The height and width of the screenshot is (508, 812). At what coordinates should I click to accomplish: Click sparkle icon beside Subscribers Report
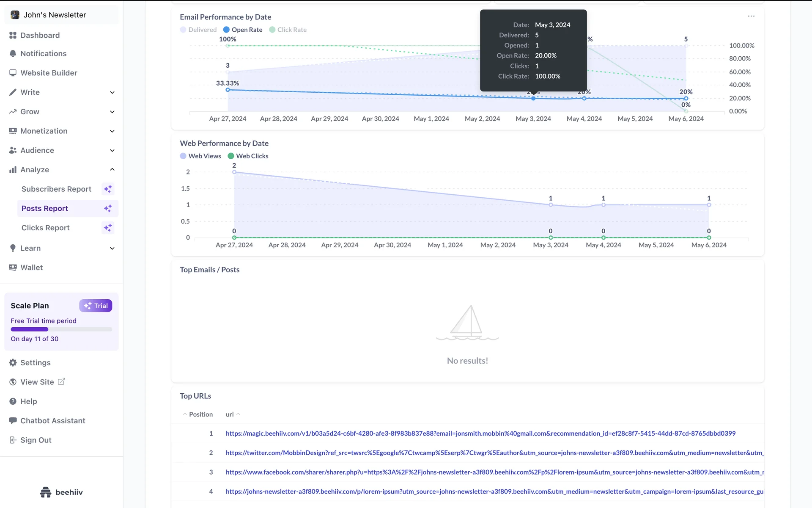[x=108, y=189]
